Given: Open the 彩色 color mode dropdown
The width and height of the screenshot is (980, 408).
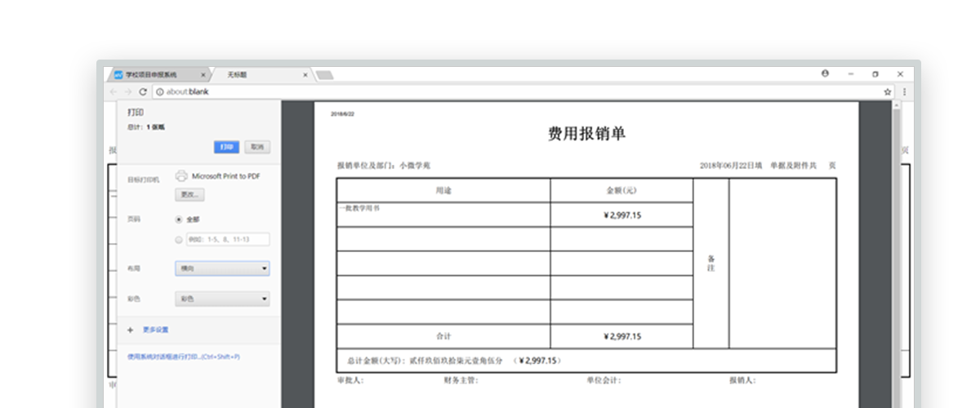Looking at the screenshot, I should [222, 299].
